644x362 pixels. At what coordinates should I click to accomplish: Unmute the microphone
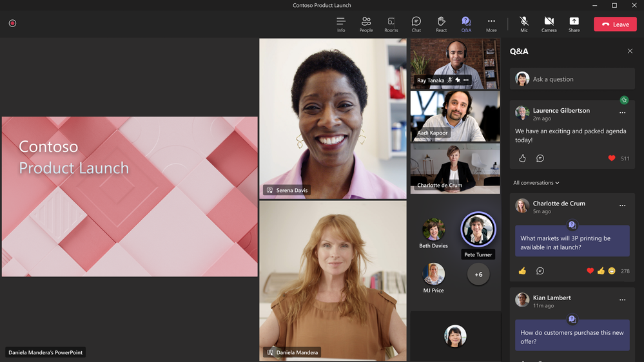[x=524, y=24]
